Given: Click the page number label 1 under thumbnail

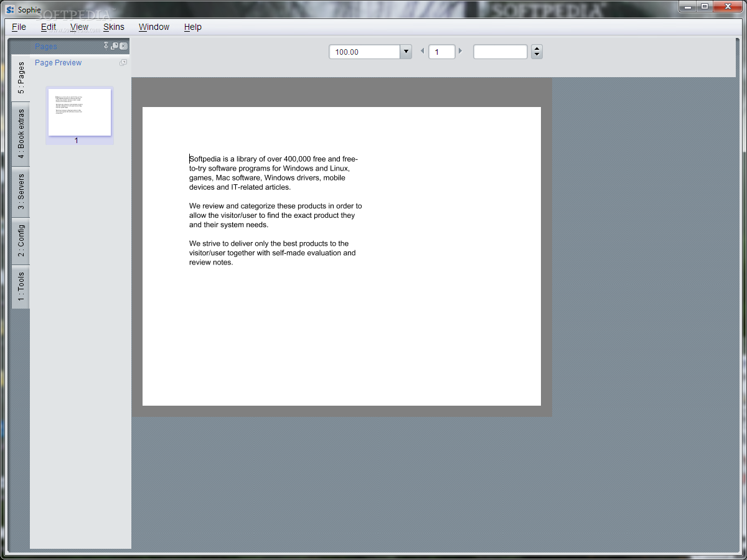Looking at the screenshot, I should [77, 141].
